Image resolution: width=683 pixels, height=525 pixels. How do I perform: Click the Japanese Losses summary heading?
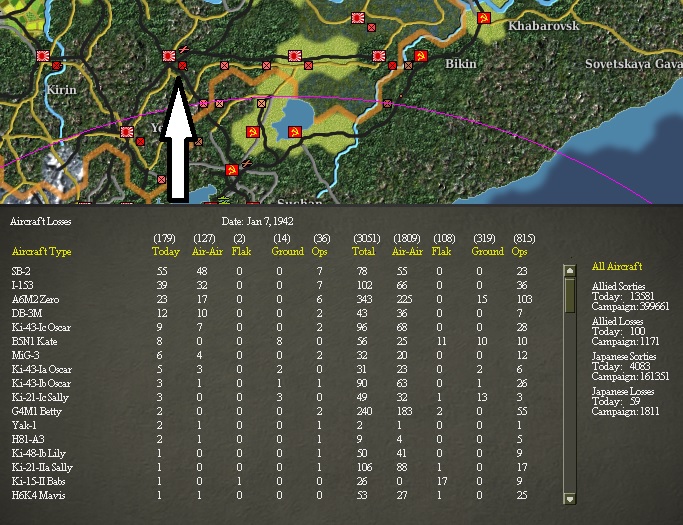coord(623,391)
